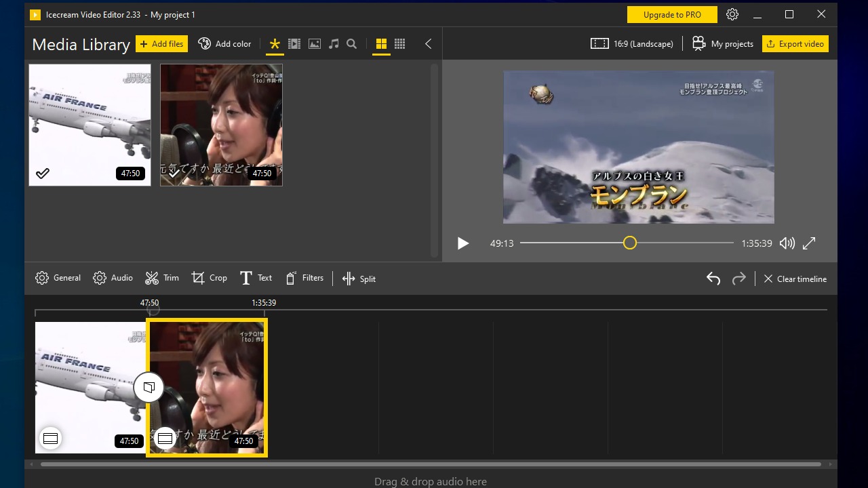Undo the last action
Screen dimensions: 868x488
coord(713,279)
